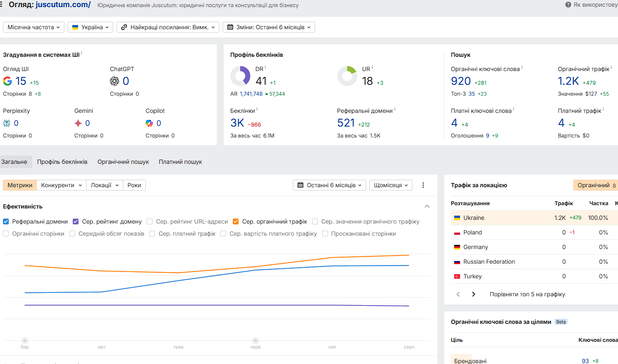Viewport: 618px width, 364px height.
Task: Click the Органічний traffic filter button
Action: pos(596,185)
